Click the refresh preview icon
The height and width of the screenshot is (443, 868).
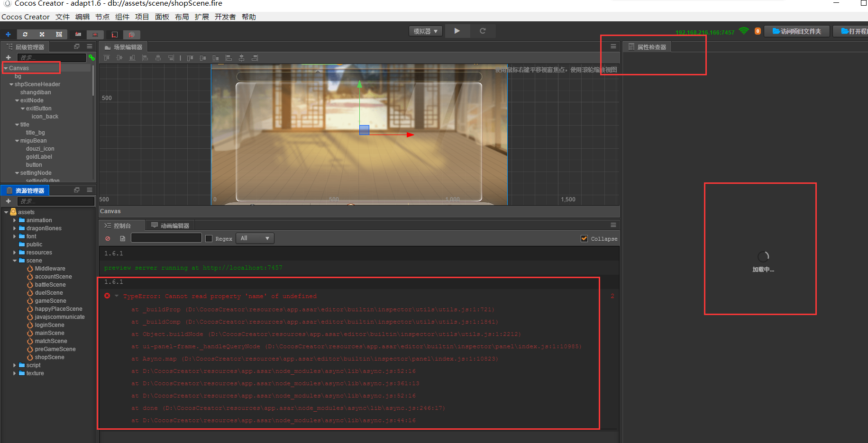tap(483, 30)
